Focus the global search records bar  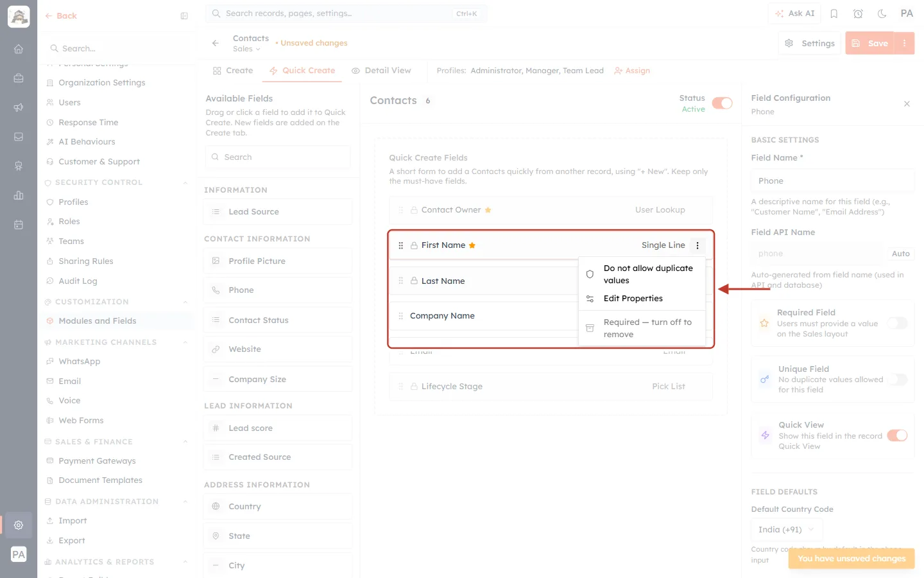(x=346, y=13)
